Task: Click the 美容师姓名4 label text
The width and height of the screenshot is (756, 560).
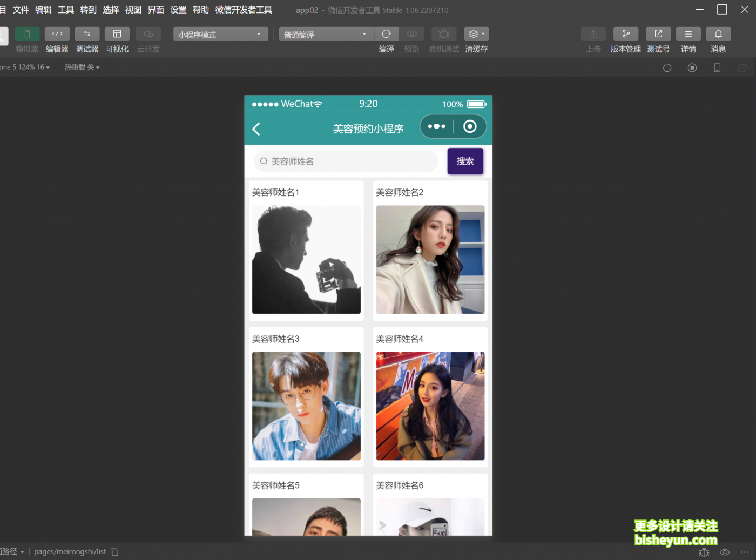Action: (x=400, y=339)
